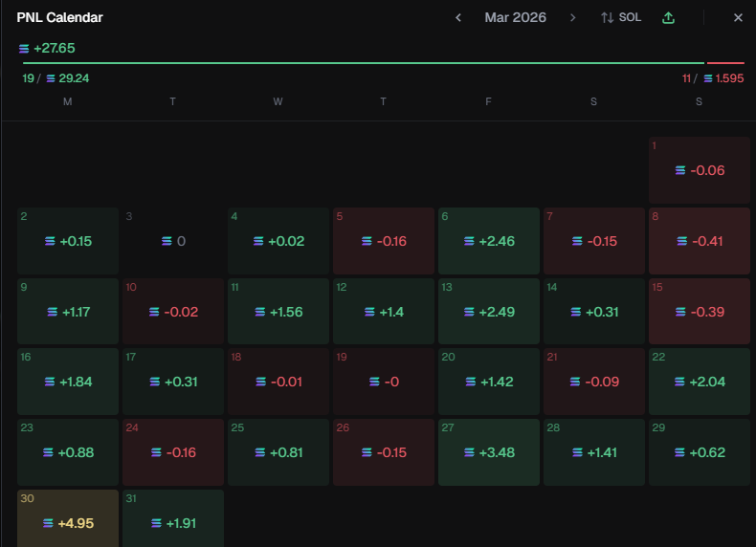Select day 31 cell with +1.91
Screen dimensions: 756x547
click(x=173, y=518)
